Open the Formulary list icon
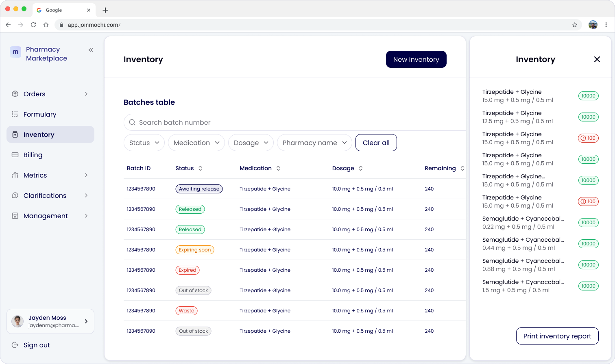This screenshot has height=364, width=615. pos(15,114)
